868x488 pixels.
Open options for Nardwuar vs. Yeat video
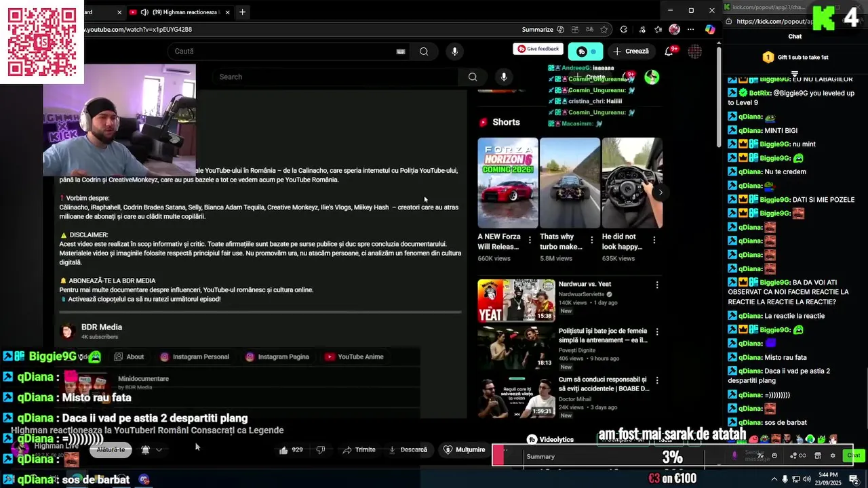click(656, 285)
